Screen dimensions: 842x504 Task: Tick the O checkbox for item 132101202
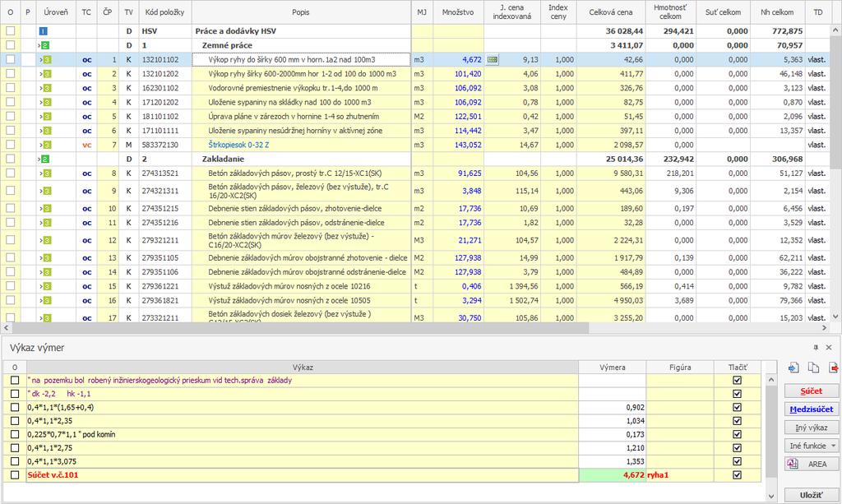10,73
